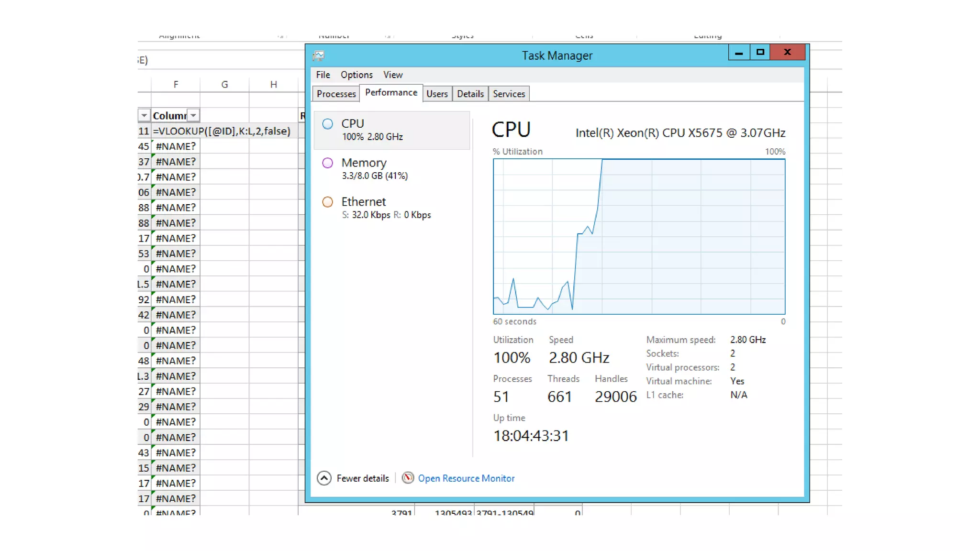Viewport: 980px width, 551px height.
Task: Click the Fewer details button text
Action: pyautogui.click(x=363, y=479)
